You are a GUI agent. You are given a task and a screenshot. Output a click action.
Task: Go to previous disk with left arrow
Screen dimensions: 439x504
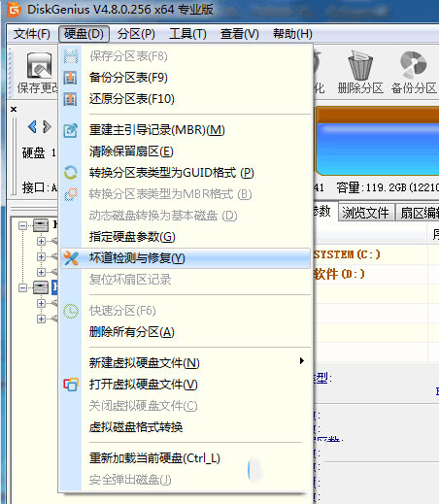(32, 126)
